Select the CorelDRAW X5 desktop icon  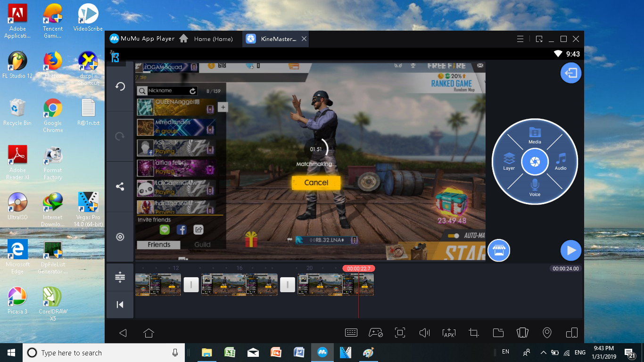(53, 304)
